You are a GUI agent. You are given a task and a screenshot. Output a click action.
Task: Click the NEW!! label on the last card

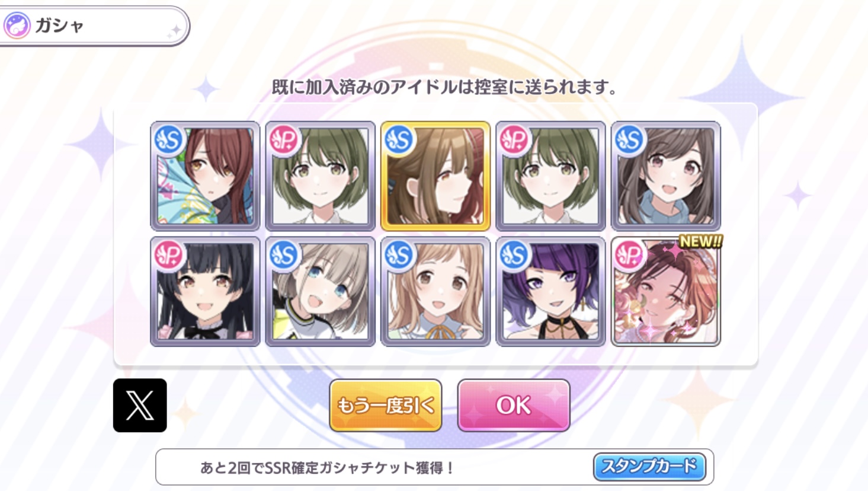(x=701, y=241)
